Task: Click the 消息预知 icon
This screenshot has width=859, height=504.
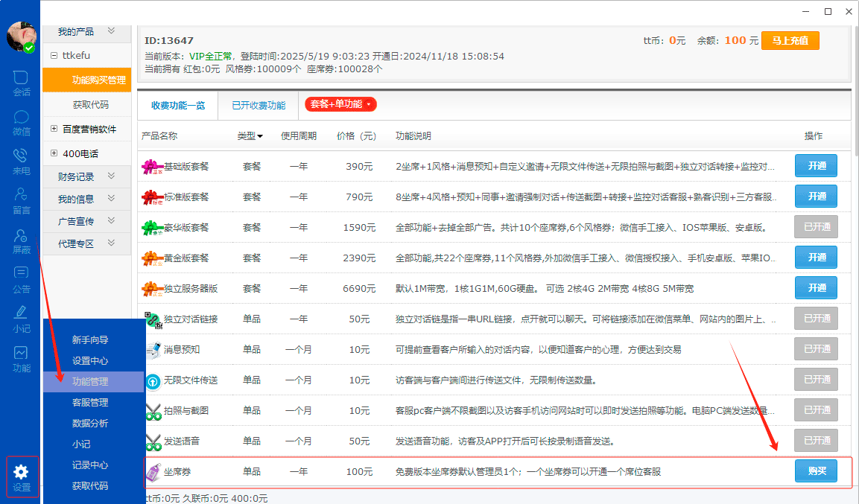Action: (x=153, y=350)
